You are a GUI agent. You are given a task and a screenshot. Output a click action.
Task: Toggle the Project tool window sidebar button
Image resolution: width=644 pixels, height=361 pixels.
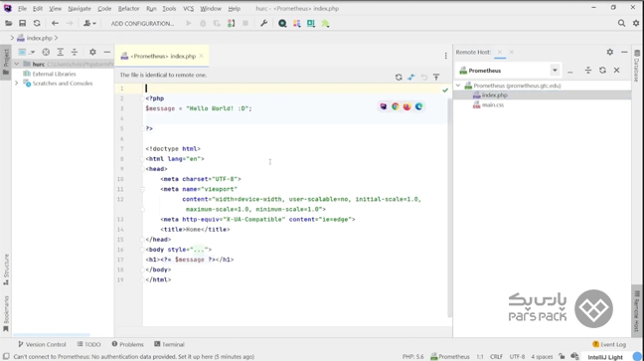coord(6,62)
